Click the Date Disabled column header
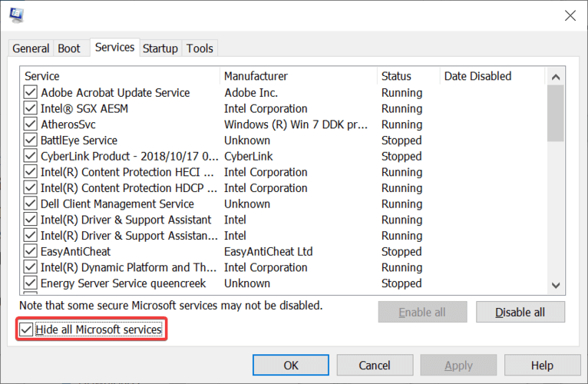This screenshot has width=588, height=384. click(x=492, y=76)
